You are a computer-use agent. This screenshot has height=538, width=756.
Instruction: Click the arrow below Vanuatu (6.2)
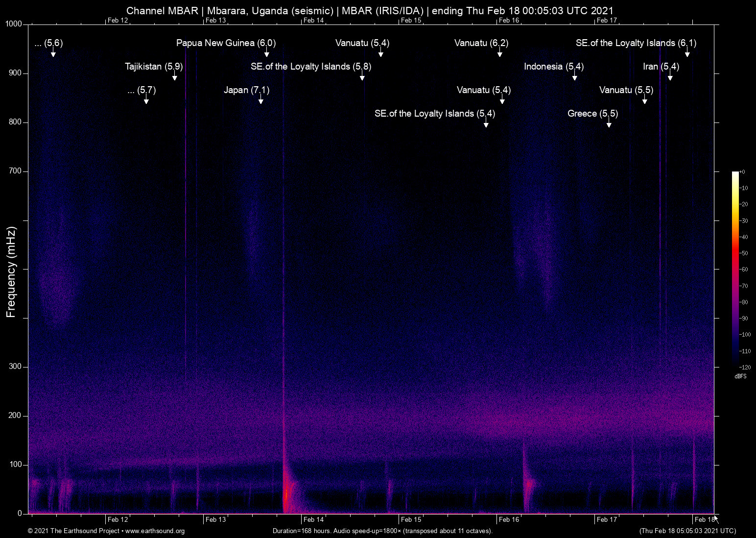[500, 53]
